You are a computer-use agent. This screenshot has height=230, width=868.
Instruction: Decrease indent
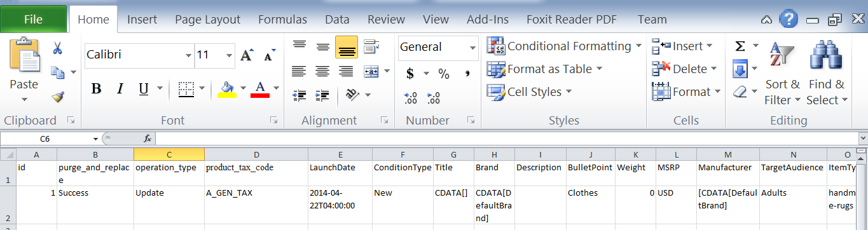pyautogui.click(x=299, y=95)
